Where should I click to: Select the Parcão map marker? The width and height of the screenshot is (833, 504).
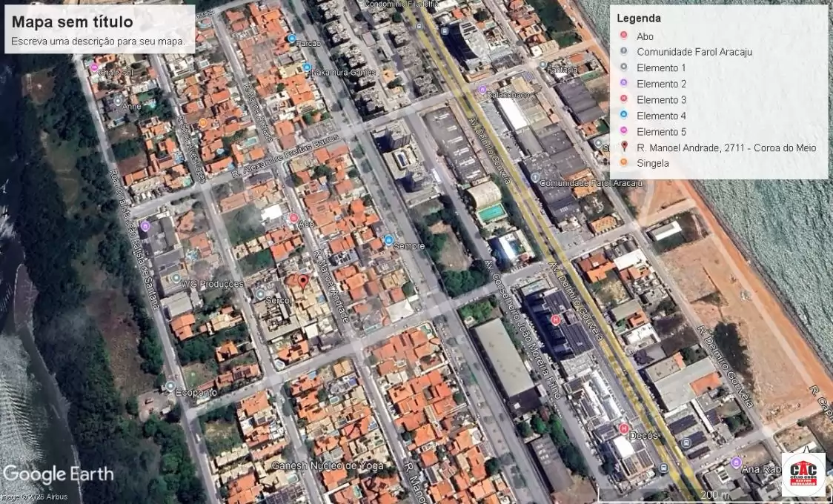[x=292, y=39]
